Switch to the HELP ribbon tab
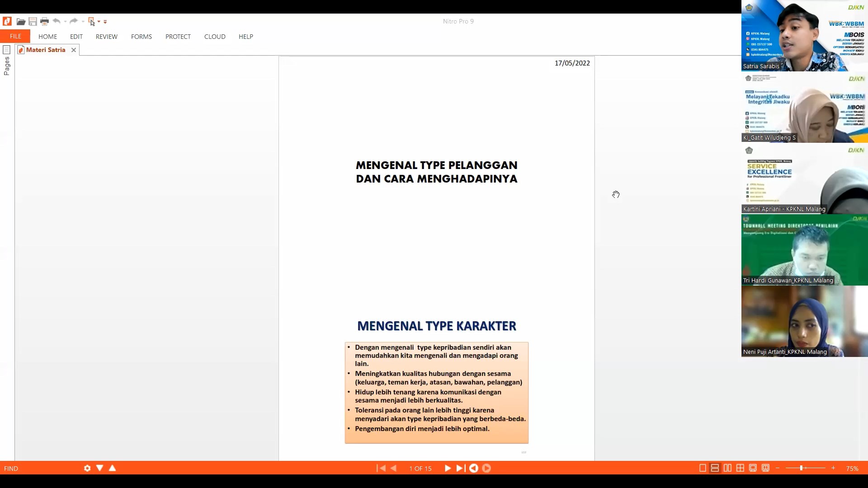Viewport: 868px width, 488px height. click(x=246, y=37)
